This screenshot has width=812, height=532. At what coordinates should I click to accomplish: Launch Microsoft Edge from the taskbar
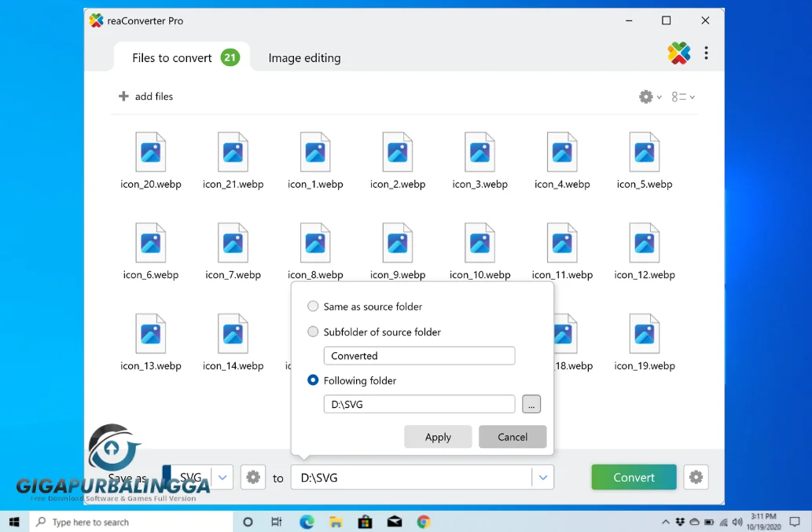tap(307, 522)
